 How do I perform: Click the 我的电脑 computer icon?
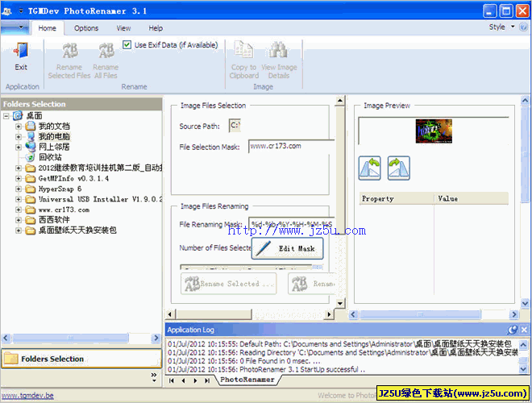[x=31, y=137]
